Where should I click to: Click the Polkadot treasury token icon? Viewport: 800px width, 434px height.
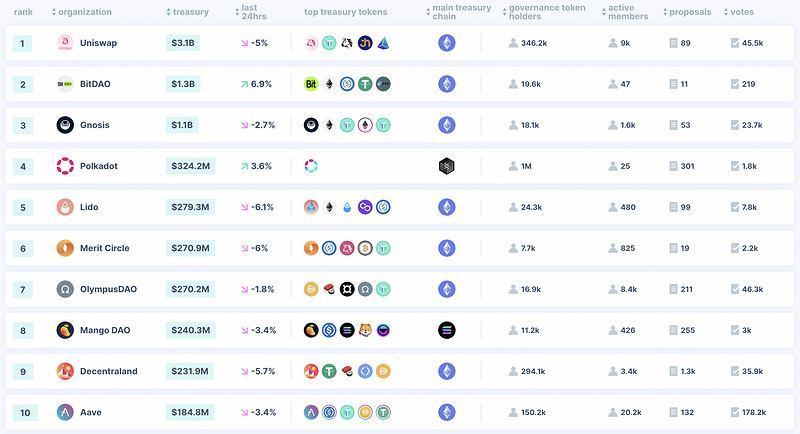click(311, 166)
